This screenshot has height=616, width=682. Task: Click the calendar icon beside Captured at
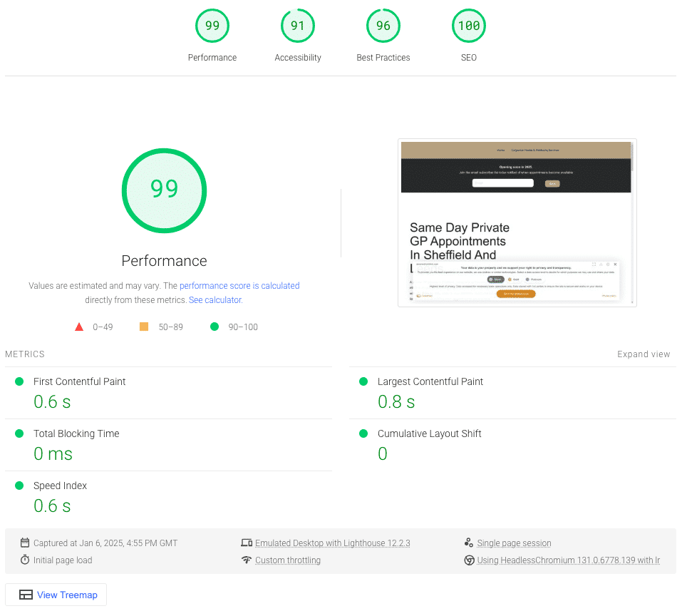(25, 543)
